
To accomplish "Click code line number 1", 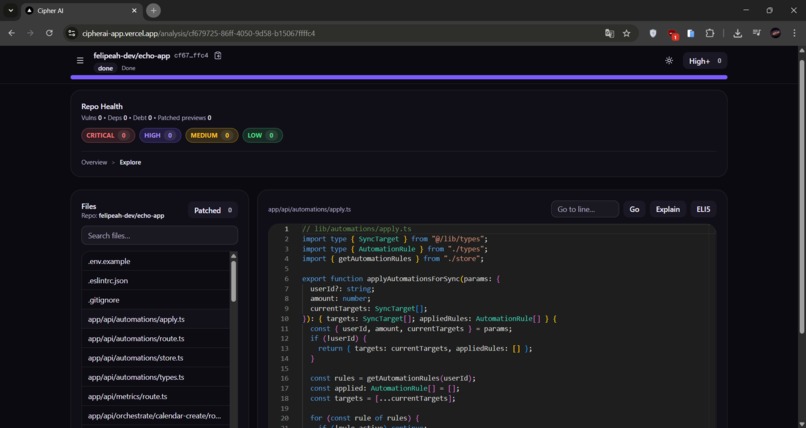I will tap(286, 229).
